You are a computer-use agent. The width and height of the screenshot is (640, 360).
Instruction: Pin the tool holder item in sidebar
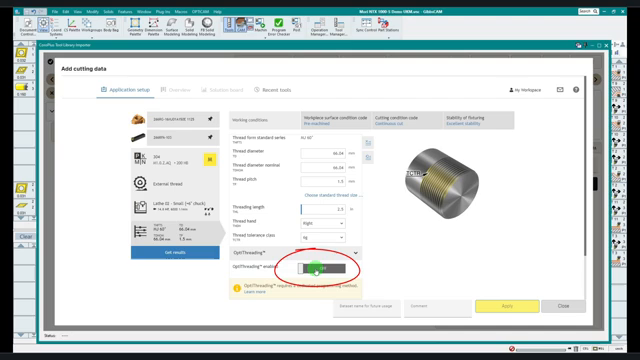pos(210,138)
